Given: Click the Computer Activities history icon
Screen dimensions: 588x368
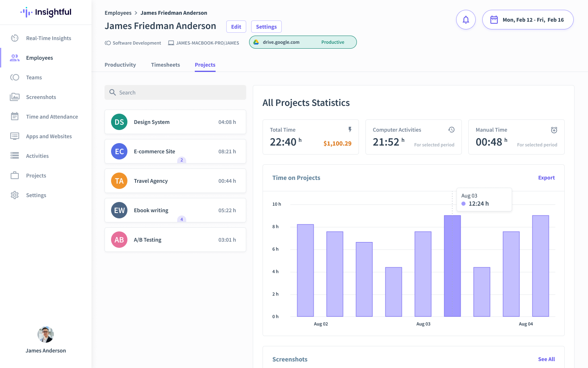Looking at the screenshot, I should coord(451,129).
